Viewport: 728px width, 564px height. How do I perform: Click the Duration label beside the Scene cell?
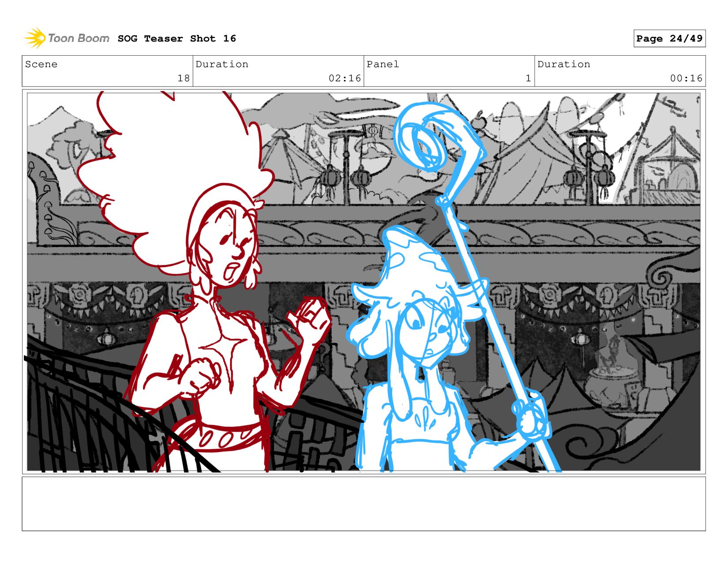click(222, 64)
